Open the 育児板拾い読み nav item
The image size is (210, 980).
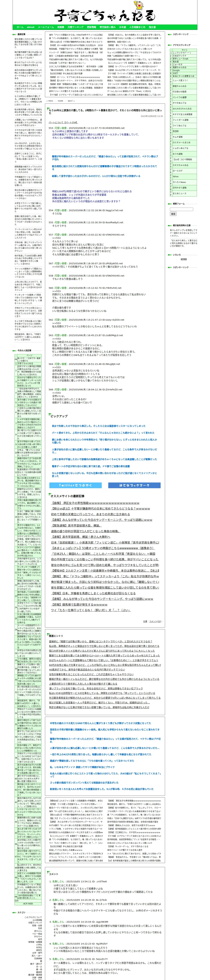tap(107, 27)
